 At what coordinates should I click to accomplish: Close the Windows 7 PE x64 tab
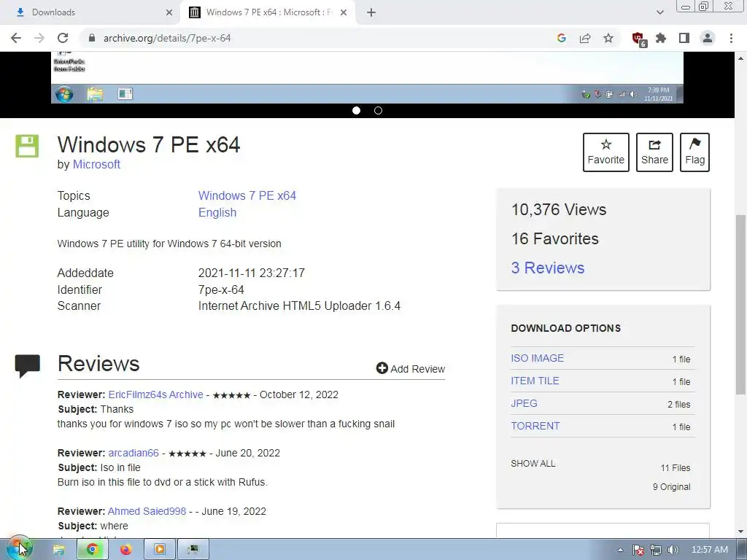point(344,12)
